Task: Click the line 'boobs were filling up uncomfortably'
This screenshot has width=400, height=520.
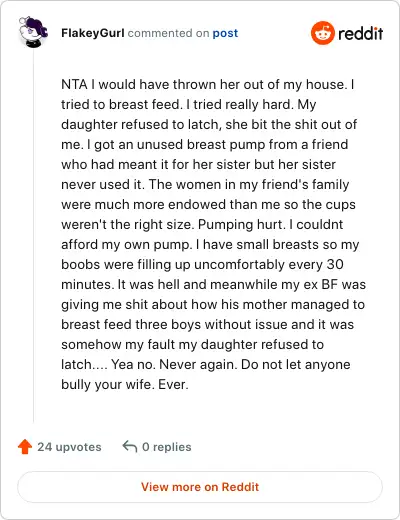Action: pos(202,264)
